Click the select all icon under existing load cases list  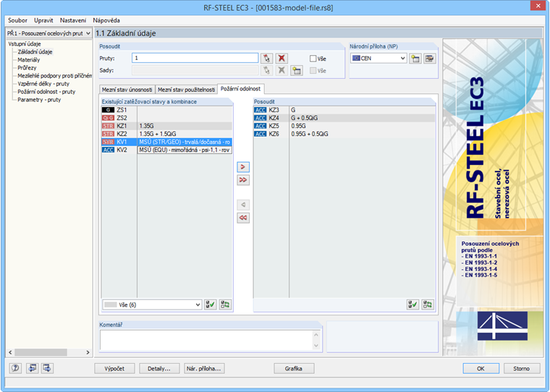(x=211, y=304)
